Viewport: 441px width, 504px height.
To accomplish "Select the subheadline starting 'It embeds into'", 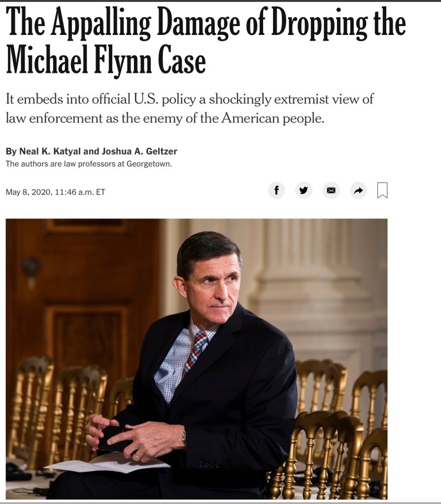I will tap(190, 108).
